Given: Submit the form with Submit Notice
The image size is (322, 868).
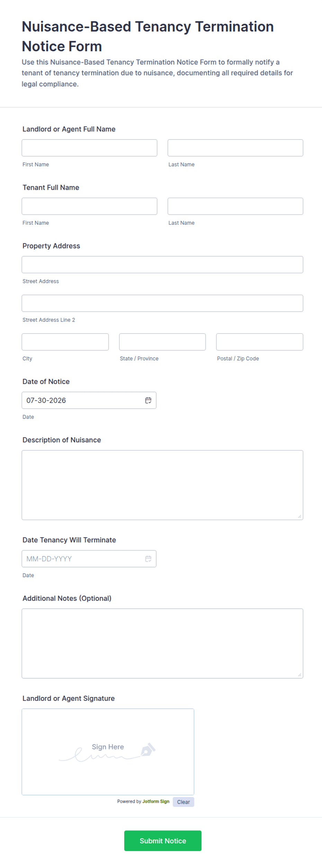Looking at the screenshot, I should [x=163, y=841].
